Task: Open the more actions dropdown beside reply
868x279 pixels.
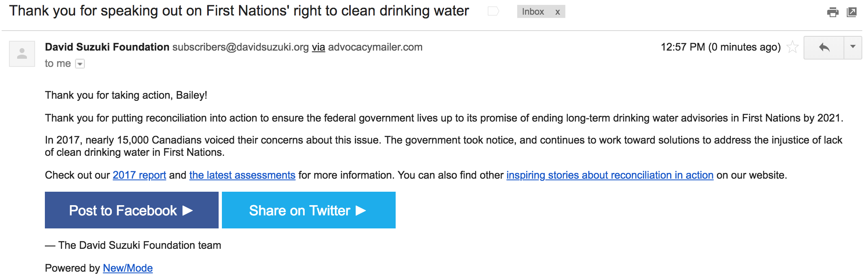Action: pos(853,48)
